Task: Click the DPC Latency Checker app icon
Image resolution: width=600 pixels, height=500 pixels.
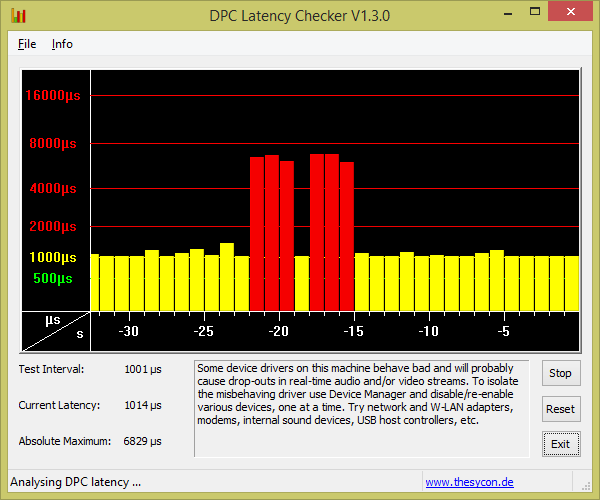Action: point(18,16)
